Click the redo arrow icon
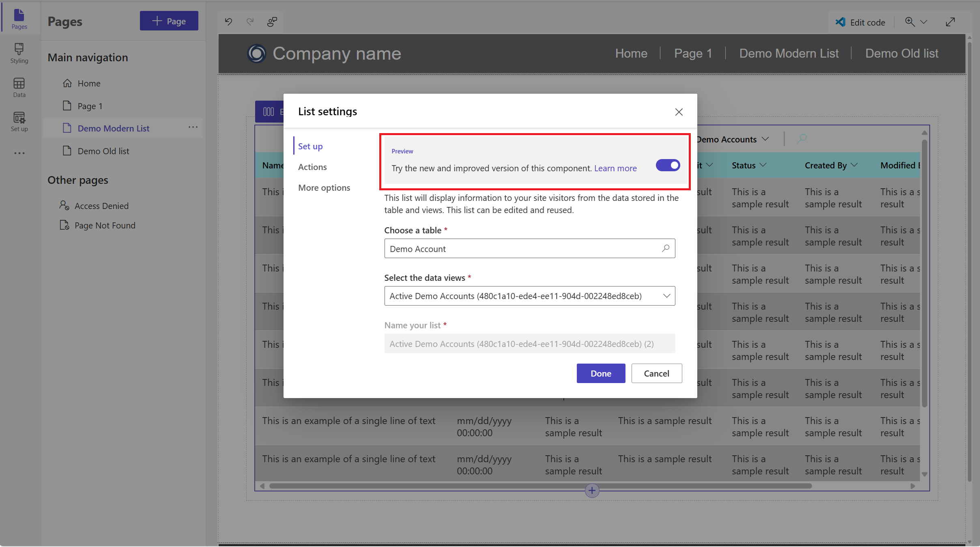The image size is (980, 547). (250, 22)
